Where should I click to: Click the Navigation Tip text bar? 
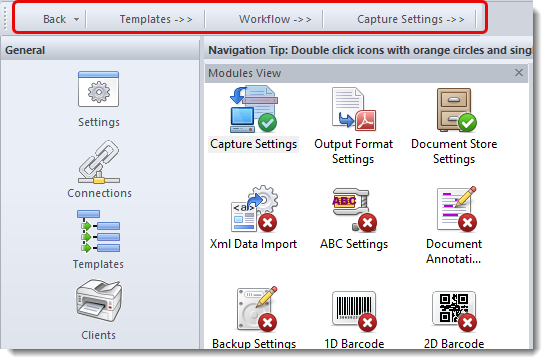[x=369, y=50]
